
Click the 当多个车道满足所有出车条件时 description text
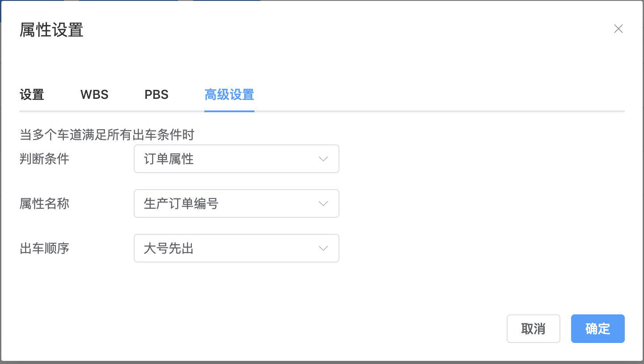107,135
